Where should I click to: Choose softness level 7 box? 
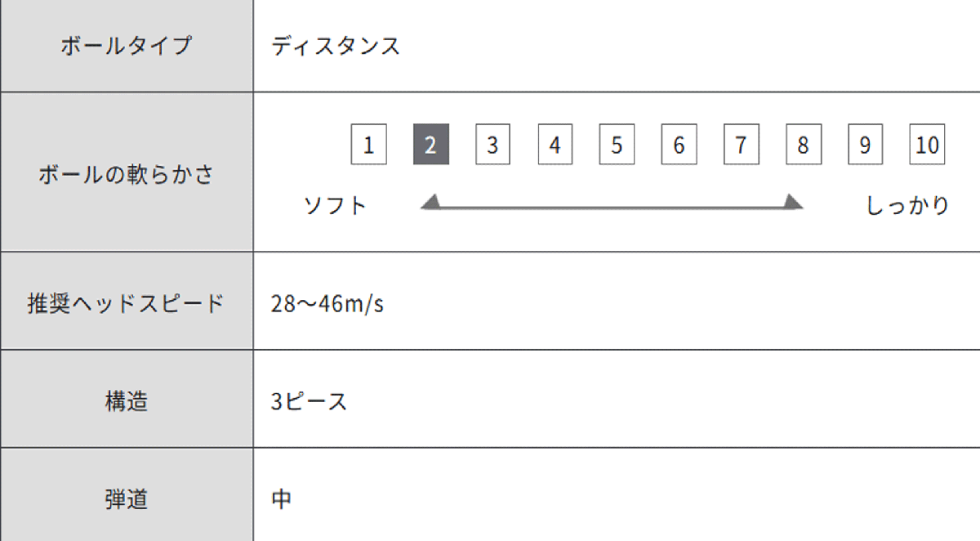tap(741, 145)
